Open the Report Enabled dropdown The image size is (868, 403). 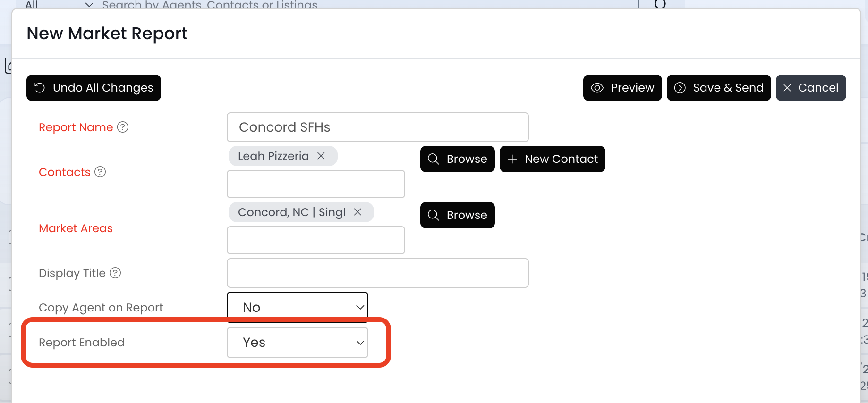(298, 343)
